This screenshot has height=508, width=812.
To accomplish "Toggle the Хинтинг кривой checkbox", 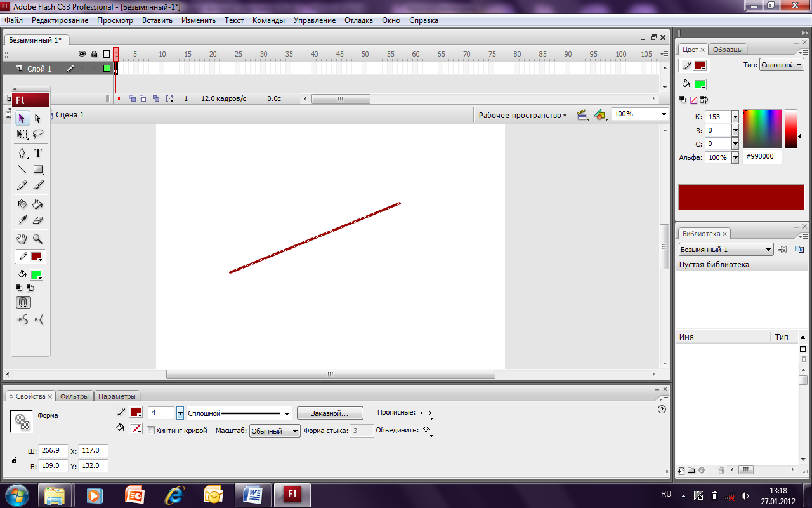I will coord(150,431).
